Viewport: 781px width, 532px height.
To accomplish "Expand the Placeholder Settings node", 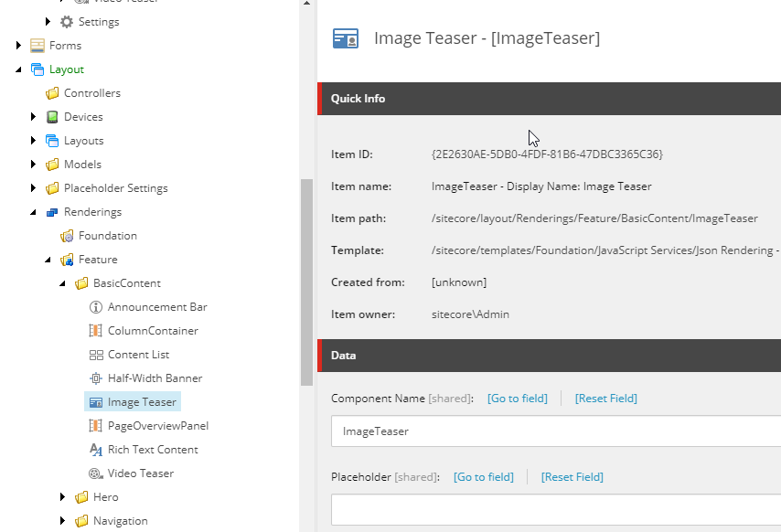I will click(x=33, y=188).
